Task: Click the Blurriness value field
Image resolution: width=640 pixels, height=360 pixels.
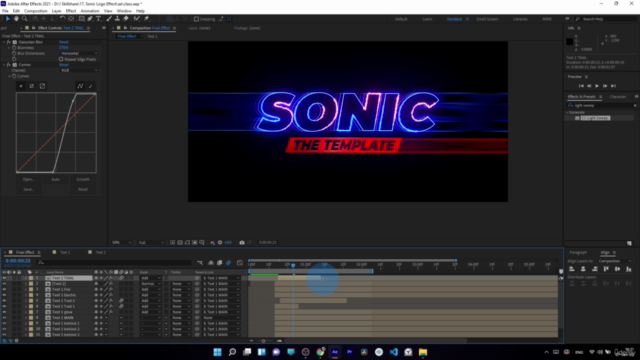Action: [x=64, y=48]
